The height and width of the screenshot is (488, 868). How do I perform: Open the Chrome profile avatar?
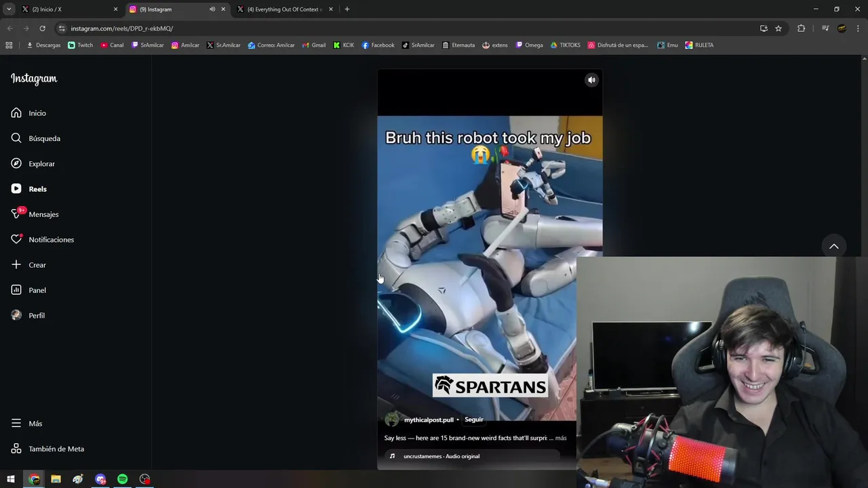(x=842, y=28)
